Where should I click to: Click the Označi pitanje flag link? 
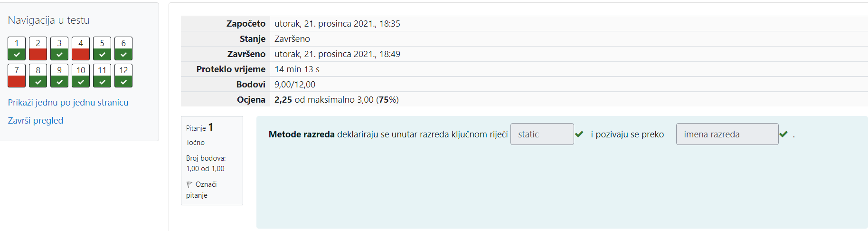point(201,190)
